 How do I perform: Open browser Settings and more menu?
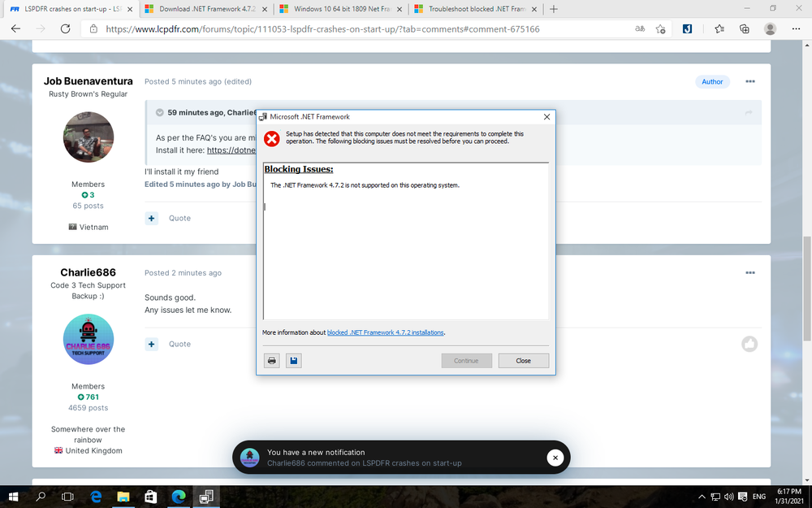pos(796,29)
